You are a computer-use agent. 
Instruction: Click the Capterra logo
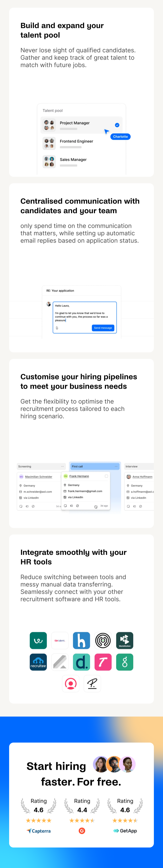tap(39, 830)
